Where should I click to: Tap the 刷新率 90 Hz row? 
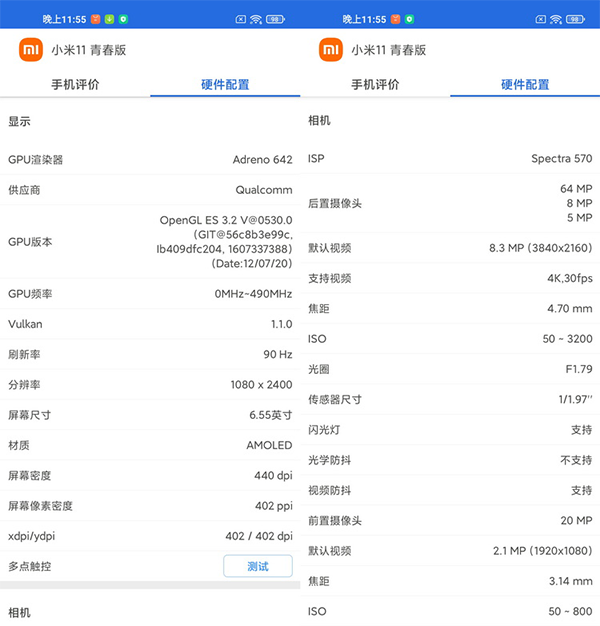(x=150, y=354)
